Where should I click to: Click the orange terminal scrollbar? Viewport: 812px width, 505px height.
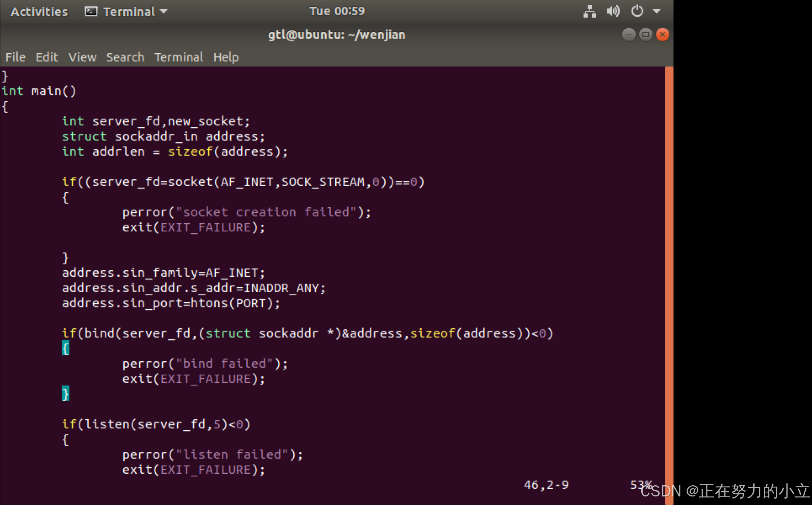pyautogui.click(x=669, y=285)
